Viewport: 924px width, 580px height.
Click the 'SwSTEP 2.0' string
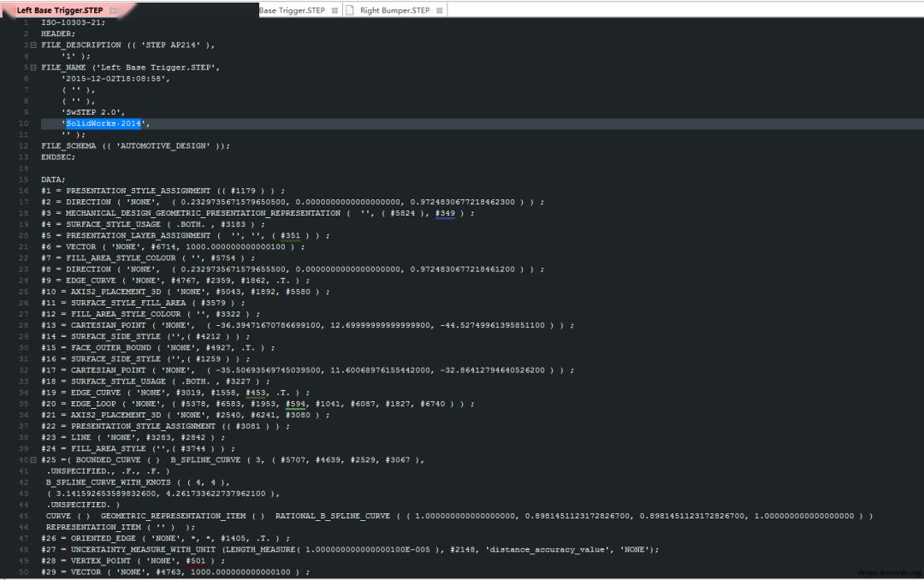[x=93, y=112]
